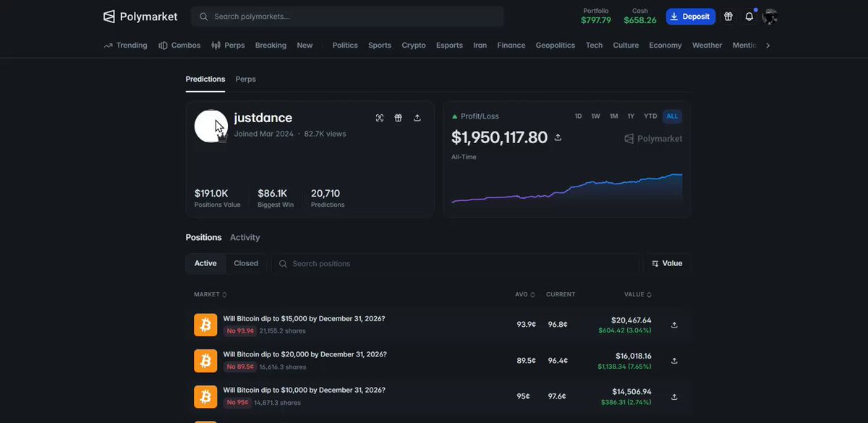Open the Cash balance $658.26
Screen dimensions: 868x423
[x=640, y=16]
